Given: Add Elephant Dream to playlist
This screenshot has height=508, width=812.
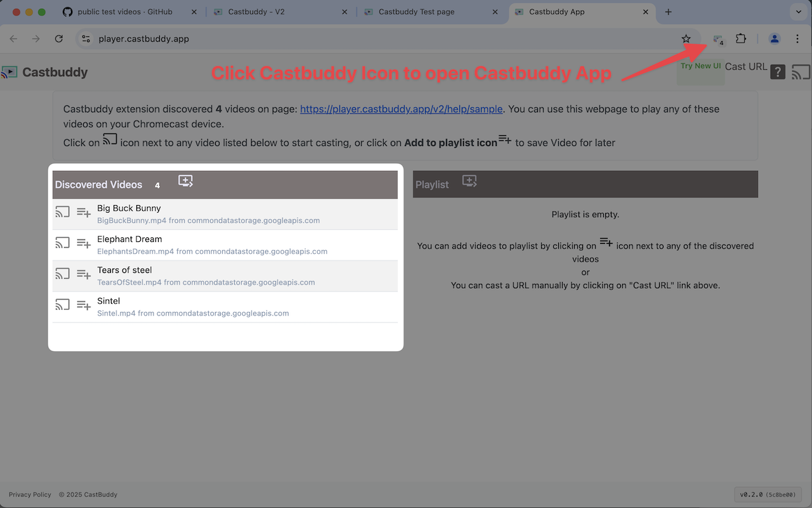Looking at the screenshot, I should tap(84, 243).
